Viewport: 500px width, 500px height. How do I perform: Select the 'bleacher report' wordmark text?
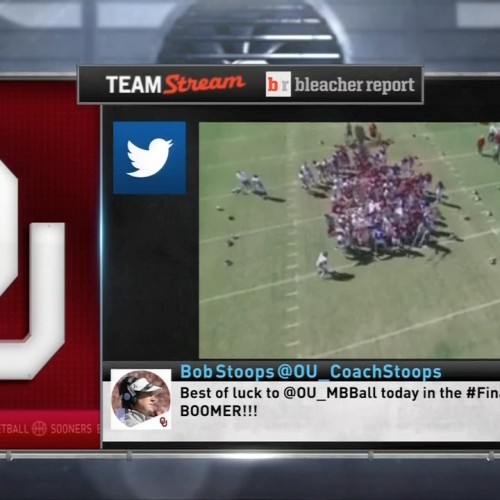355,85
